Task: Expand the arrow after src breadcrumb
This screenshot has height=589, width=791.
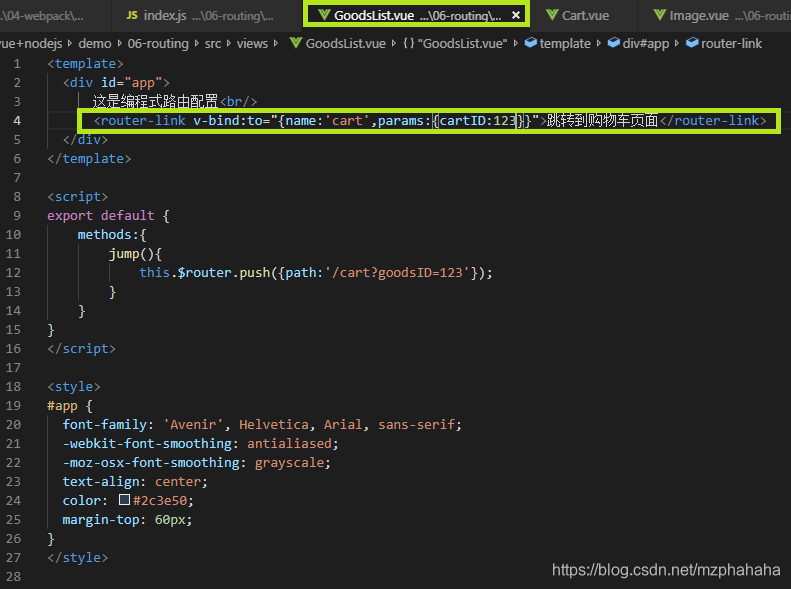Action: point(229,44)
